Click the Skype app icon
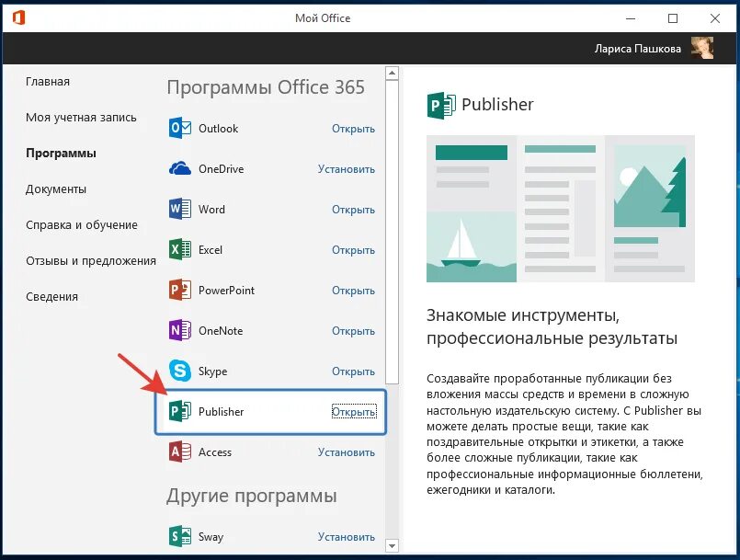 pos(180,371)
